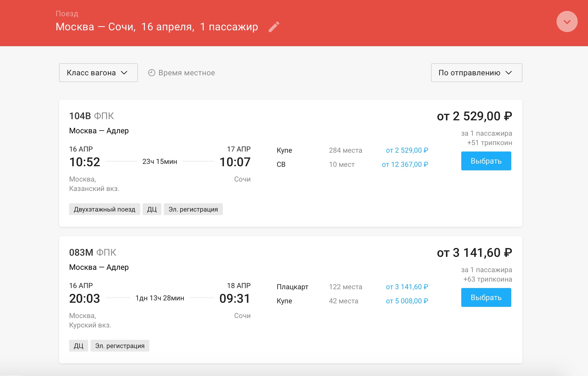Click total price от 3 141,60 ₽ heading
Image resolution: width=588 pixels, height=376 pixels.
tap(475, 253)
